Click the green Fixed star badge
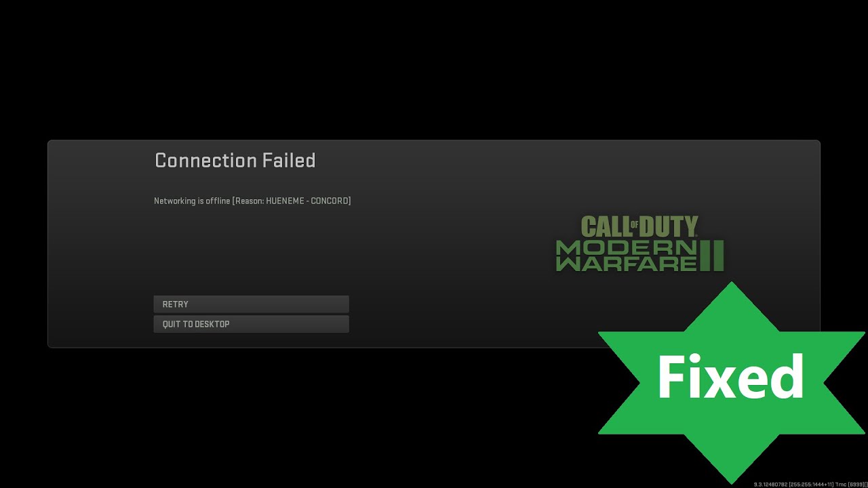868x488 pixels. tap(731, 382)
